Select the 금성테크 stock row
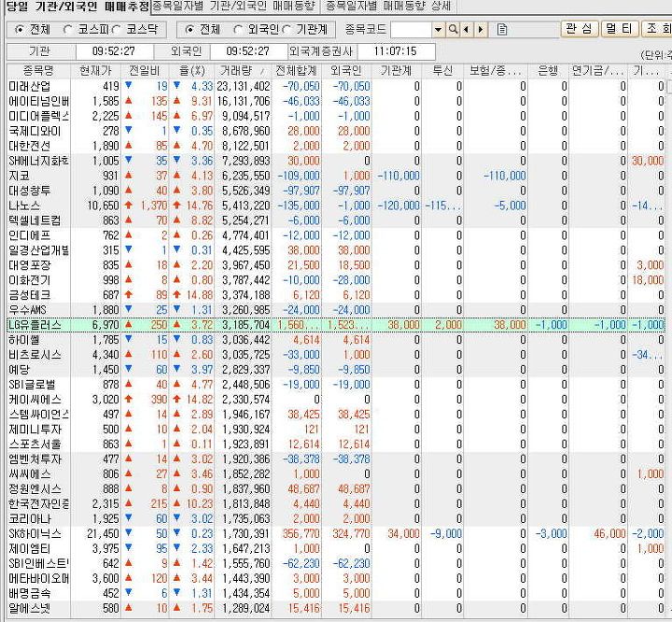Screen dimensions: 672x622 pyautogui.click(x=336, y=295)
